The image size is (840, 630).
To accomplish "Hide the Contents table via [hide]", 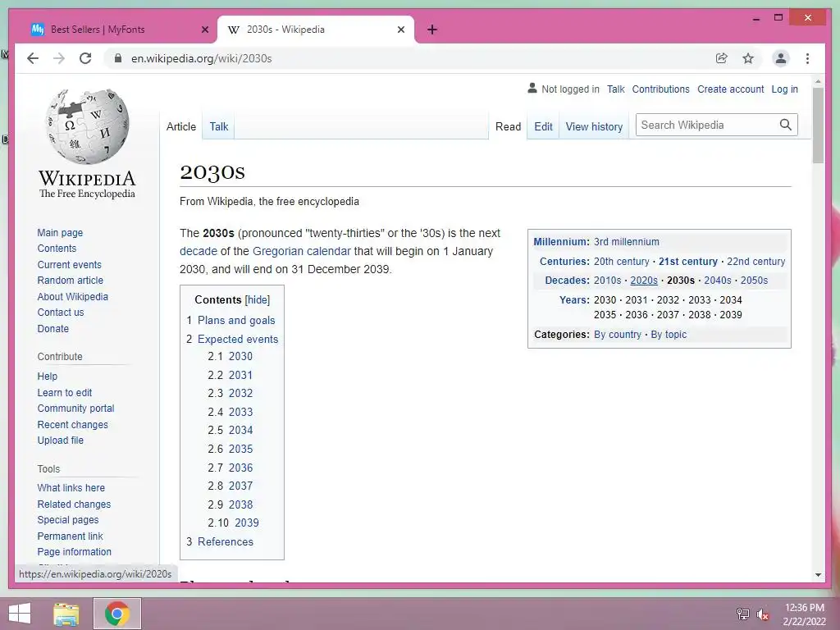I will point(257,300).
